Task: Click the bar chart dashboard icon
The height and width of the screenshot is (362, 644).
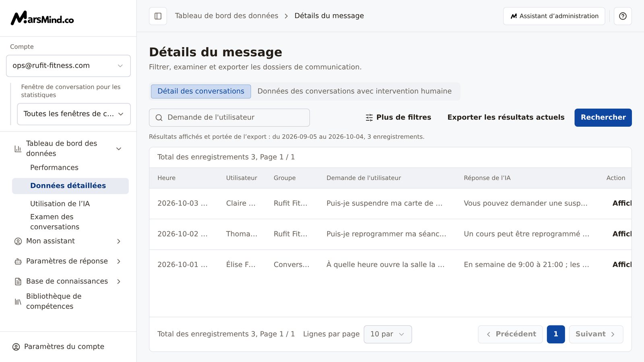Action: (x=18, y=148)
